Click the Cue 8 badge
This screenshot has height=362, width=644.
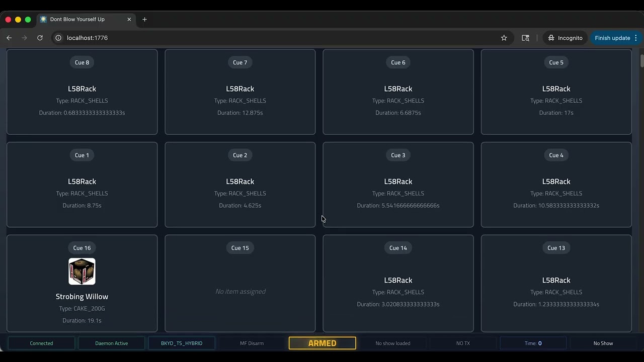(x=82, y=62)
